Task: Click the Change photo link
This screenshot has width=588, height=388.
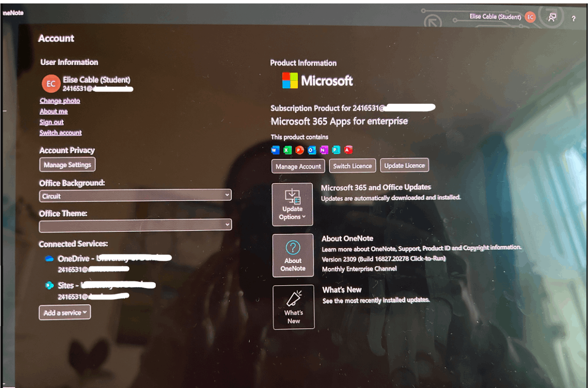Action: (x=60, y=101)
